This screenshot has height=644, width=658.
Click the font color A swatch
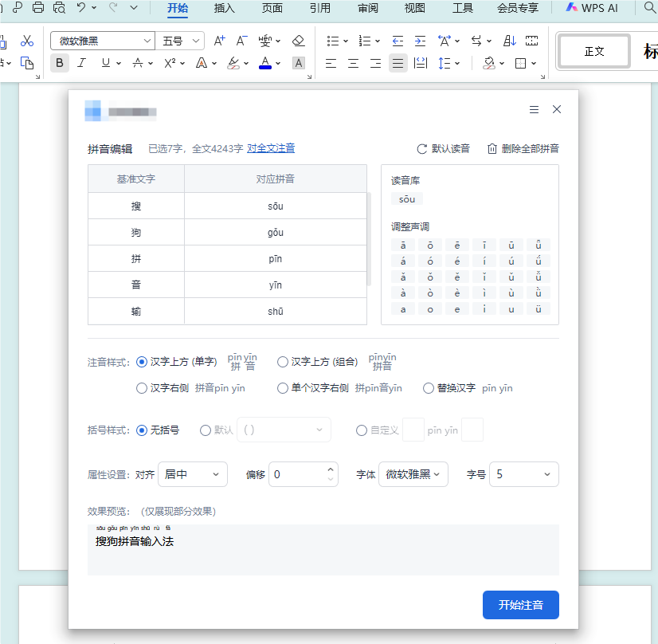(265, 63)
